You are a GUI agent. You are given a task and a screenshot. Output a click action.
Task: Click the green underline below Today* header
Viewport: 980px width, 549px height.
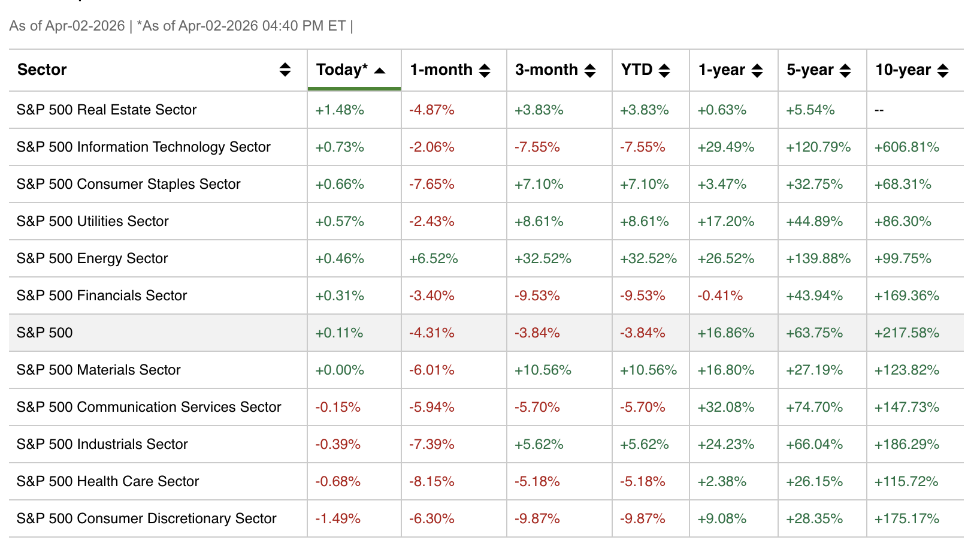coord(353,88)
